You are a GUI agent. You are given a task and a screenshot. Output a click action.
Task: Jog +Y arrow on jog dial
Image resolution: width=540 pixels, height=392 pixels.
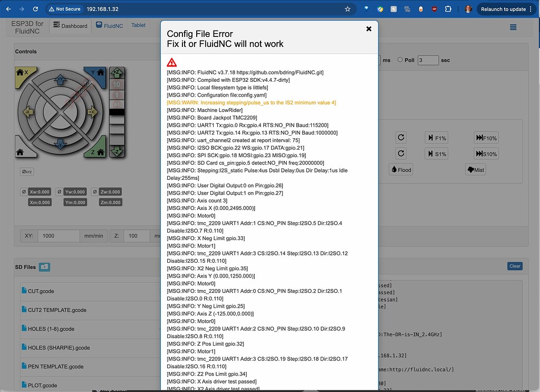[x=60, y=80]
